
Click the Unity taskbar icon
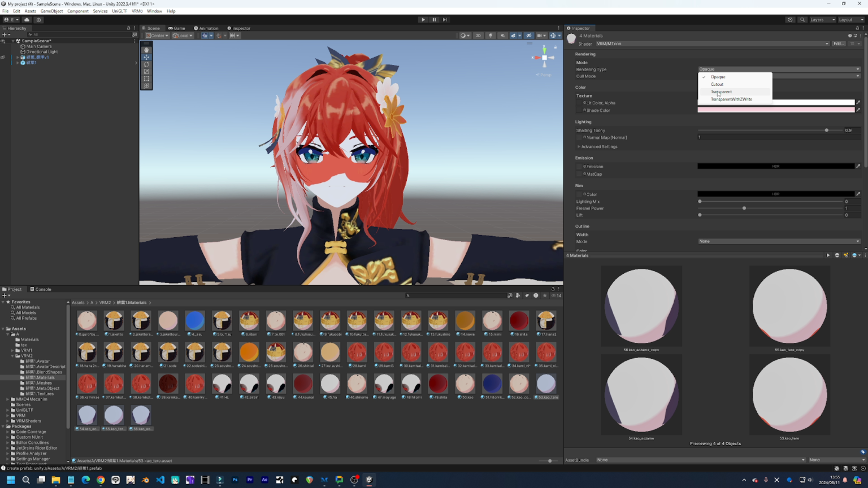(369, 480)
